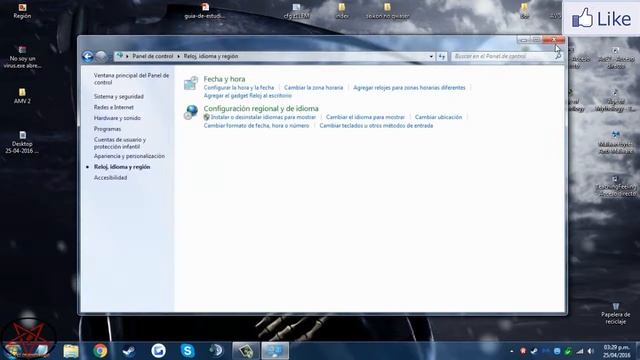Viewport: 640px width, 360px height.
Task: Click Configurar la hora y la fecha
Action: 239,88
